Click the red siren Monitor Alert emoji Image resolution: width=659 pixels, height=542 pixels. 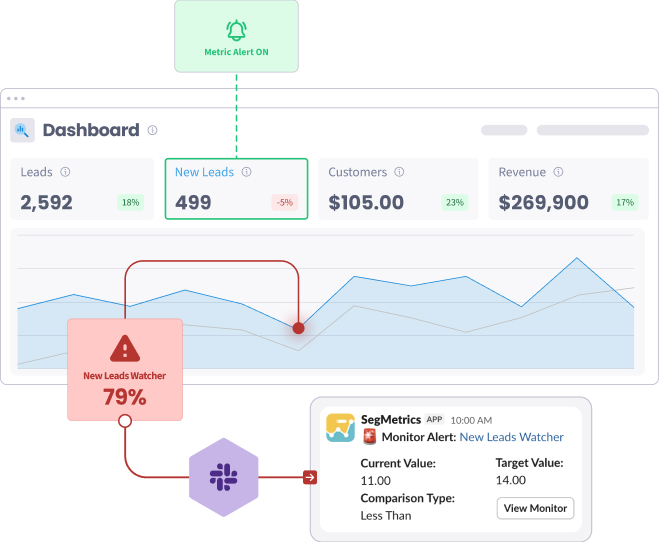pos(369,437)
